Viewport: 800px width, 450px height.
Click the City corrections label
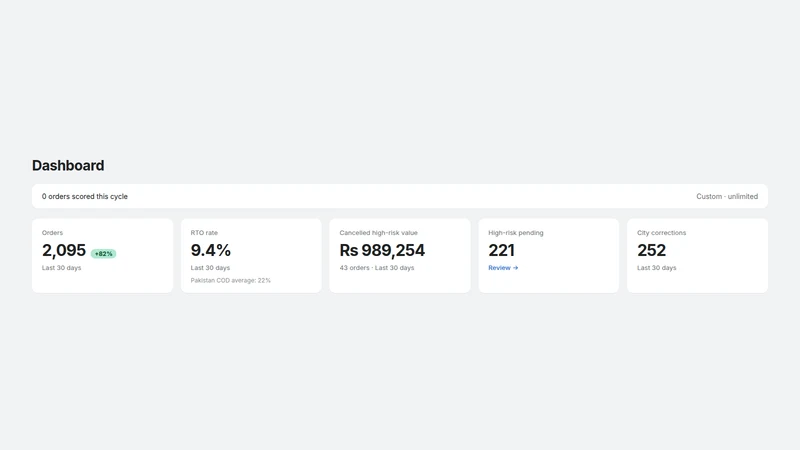661,233
